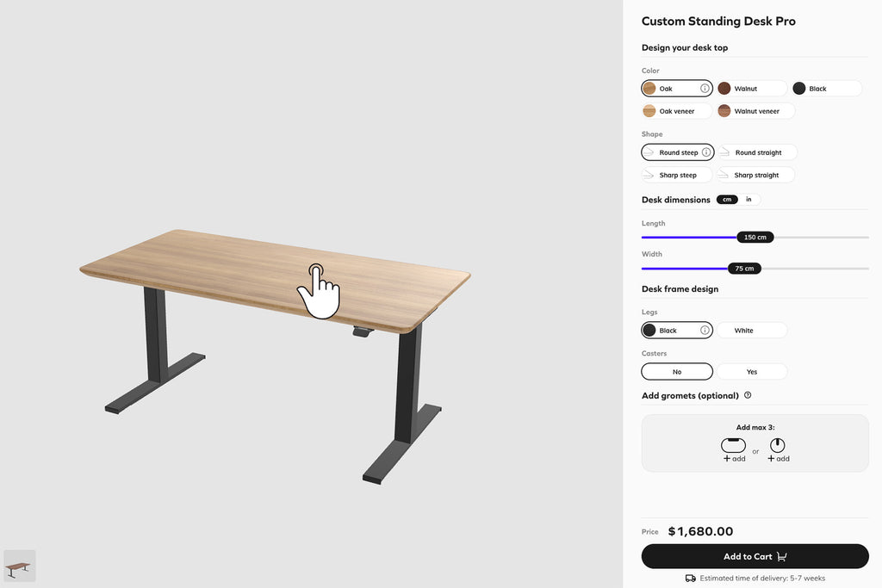
Task: Select No for casters
Action: point(677,372)
